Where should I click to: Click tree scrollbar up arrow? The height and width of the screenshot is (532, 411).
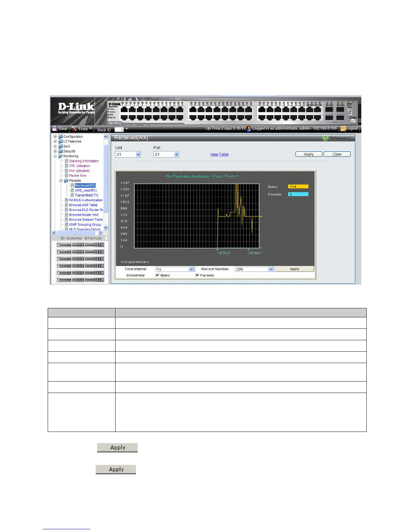106,137
